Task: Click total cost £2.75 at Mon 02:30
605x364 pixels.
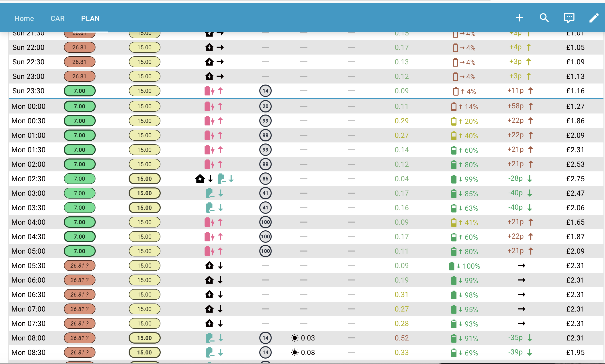Action: (576, 179)
